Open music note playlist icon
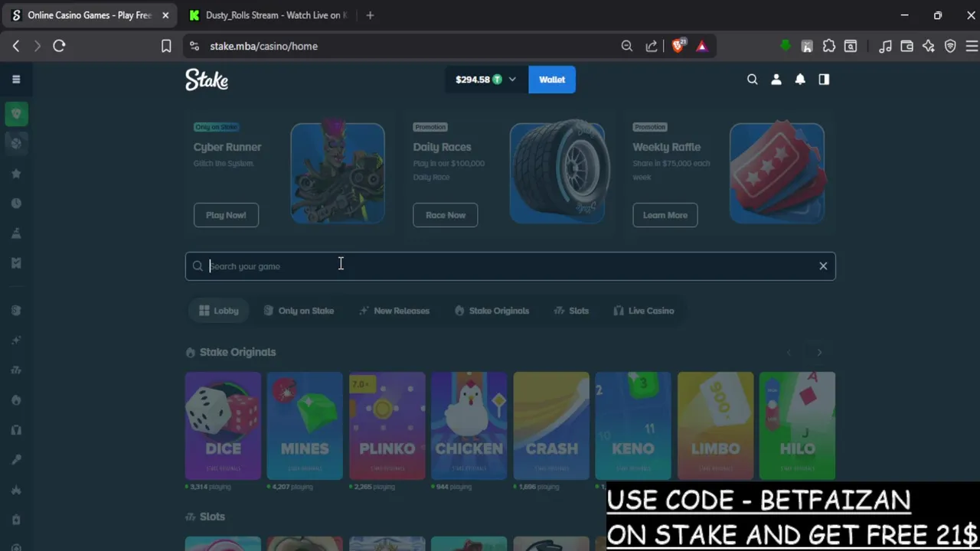Image resolution: width=980 pixels, height=551 pixels. (885, 46)
